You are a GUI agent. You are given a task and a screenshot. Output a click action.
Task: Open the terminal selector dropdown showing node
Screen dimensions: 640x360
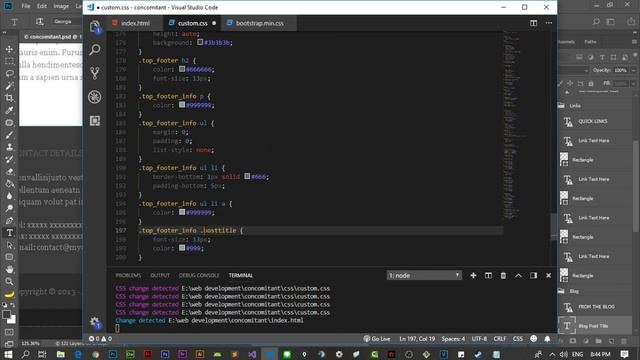coord(424,276)
